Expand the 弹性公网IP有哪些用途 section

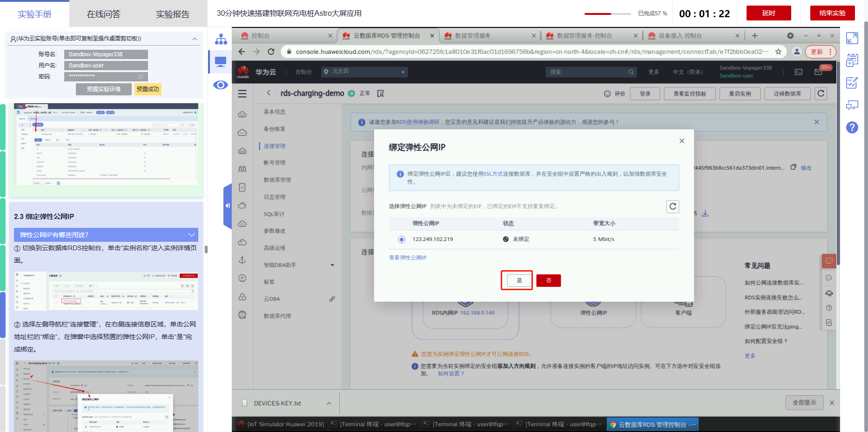106,235
